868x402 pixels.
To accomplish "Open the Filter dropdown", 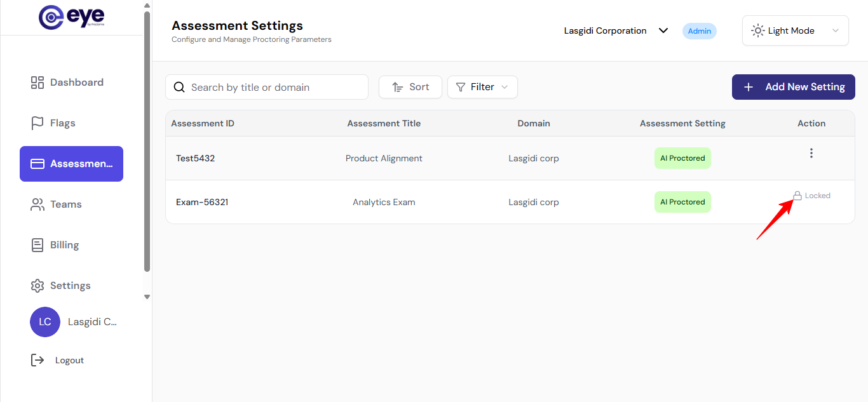I will point(482,87).
